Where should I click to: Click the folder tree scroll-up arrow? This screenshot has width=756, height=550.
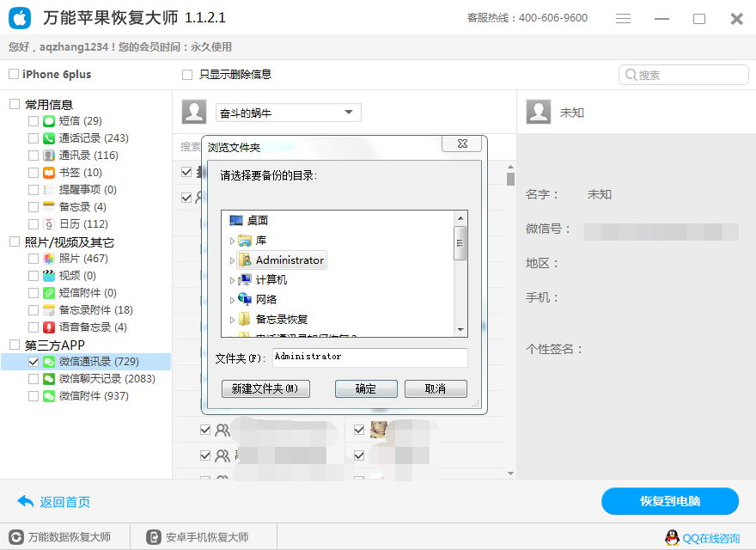(x=460, y=218)
